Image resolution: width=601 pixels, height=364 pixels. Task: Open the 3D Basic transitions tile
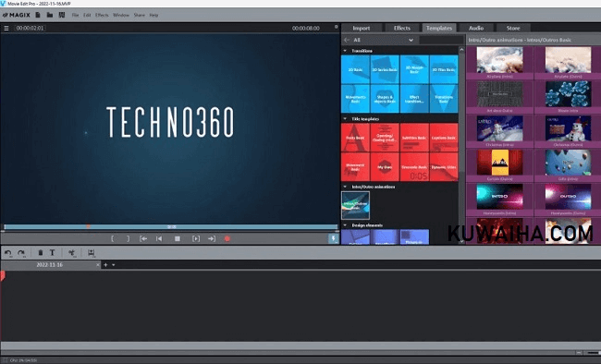pos(355,69)
